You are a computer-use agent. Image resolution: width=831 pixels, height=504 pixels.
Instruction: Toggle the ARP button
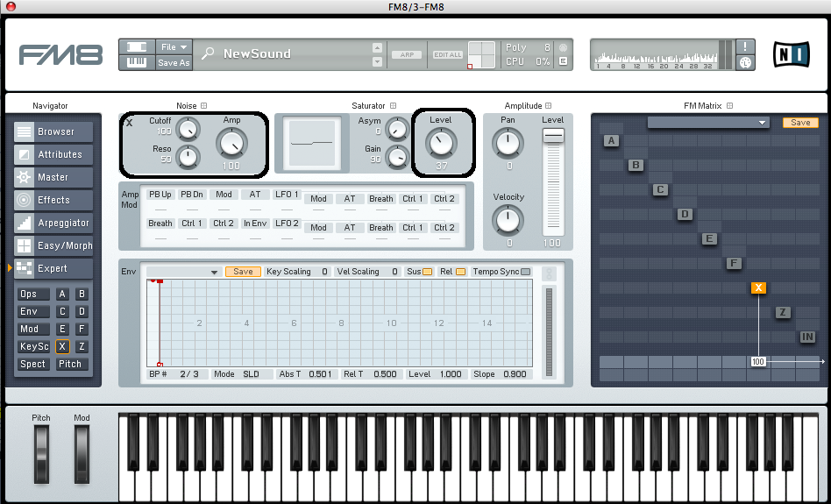point(407,54)
